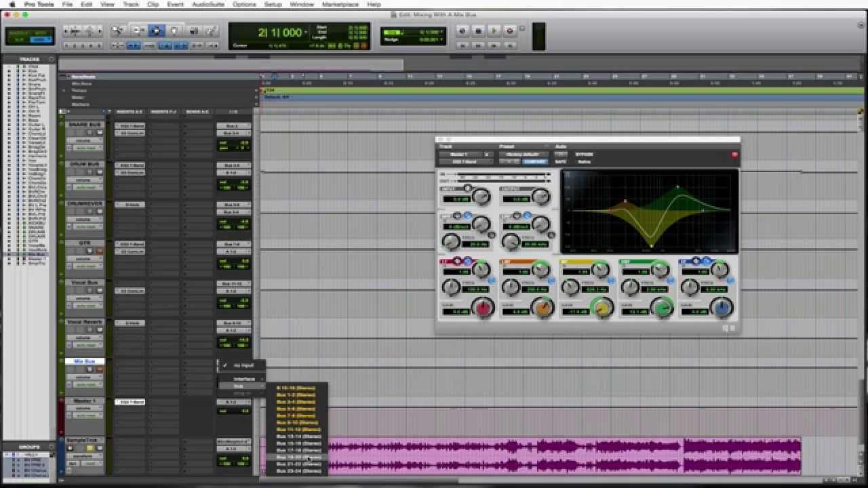Select the Trim tool in the toolbar
The image size is (868, 488).
[x=138, y=30]
